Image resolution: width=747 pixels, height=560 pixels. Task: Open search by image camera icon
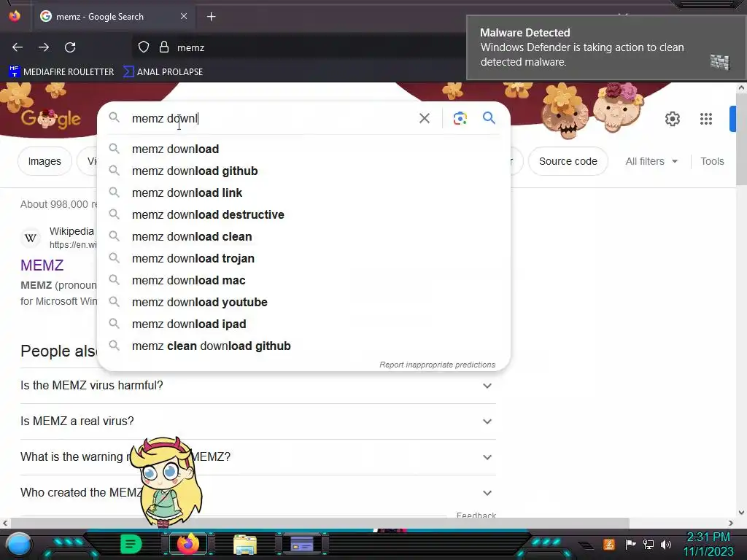click(x=460, y=118)
